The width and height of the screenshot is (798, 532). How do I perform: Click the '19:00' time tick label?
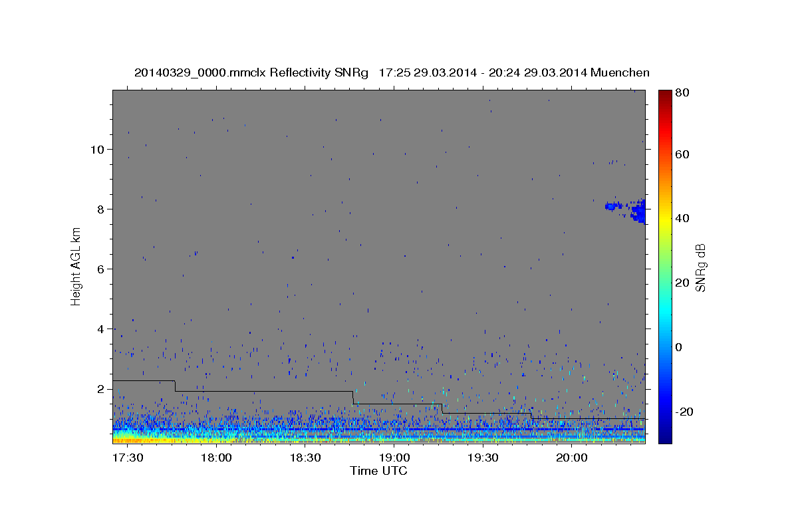click(x=394, y=458)
